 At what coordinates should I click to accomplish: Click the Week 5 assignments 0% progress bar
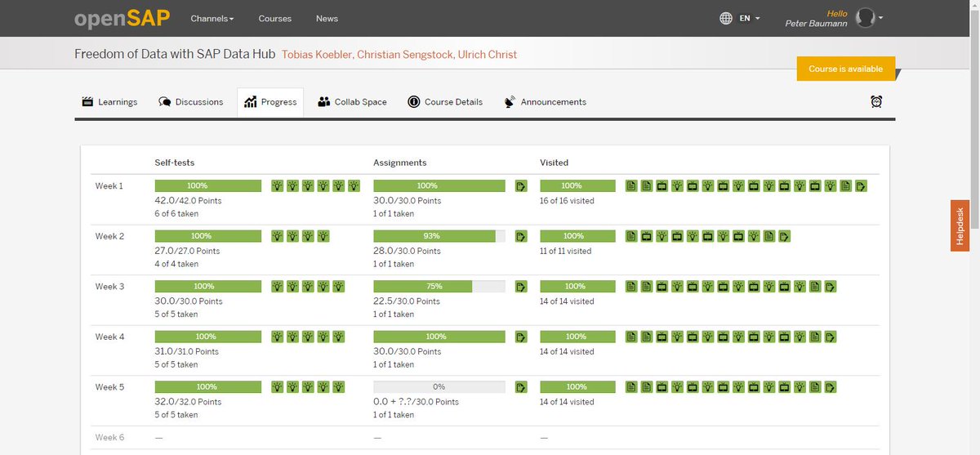(x=439, y=387)
